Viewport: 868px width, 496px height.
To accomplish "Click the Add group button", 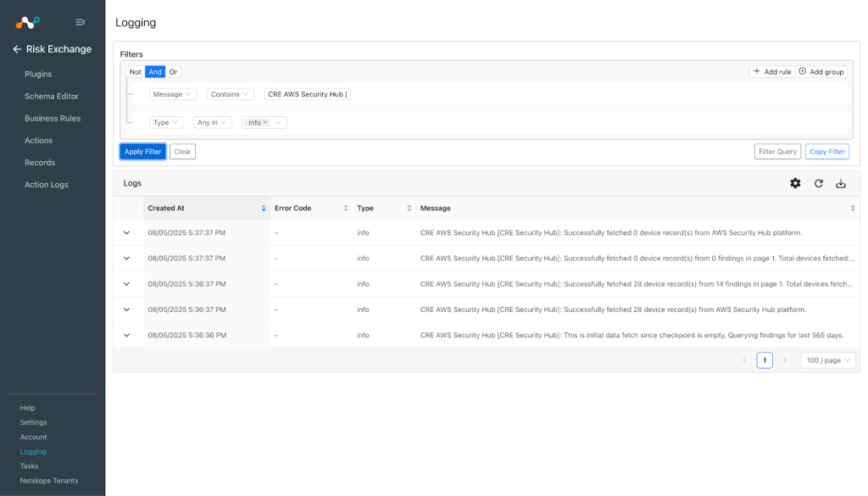I will click(x=821, y=72).
